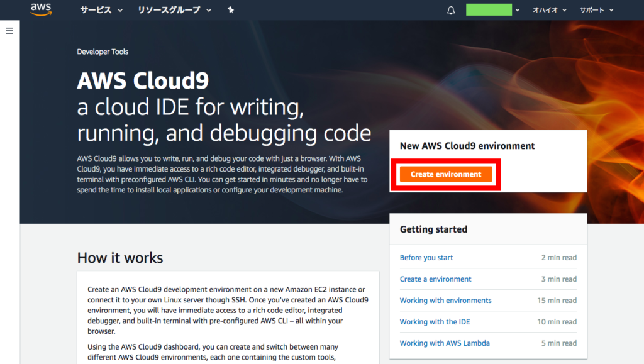The image size is (644, 364).
Task: Open the Working with environments link
Action: pos(446,301)
